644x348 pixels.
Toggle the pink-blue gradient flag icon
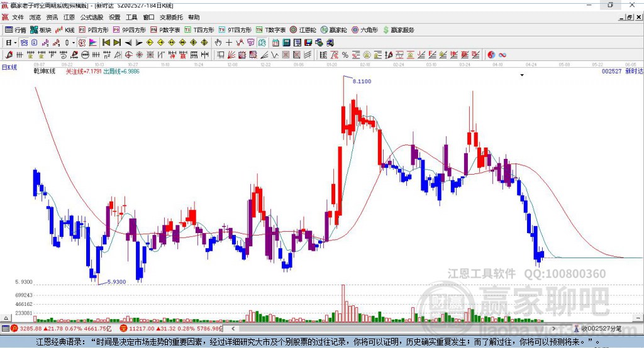click(93, 43)
